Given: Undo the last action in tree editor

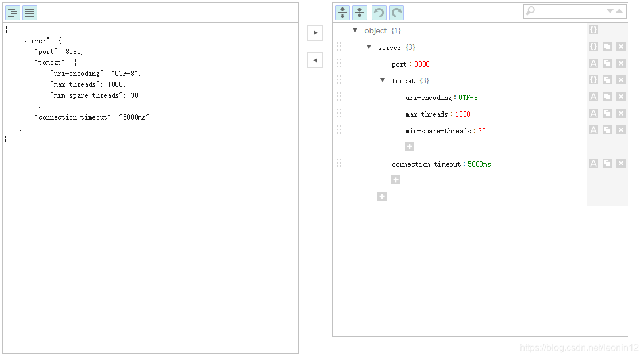Looking at the screenshot, I should point(379,13).
